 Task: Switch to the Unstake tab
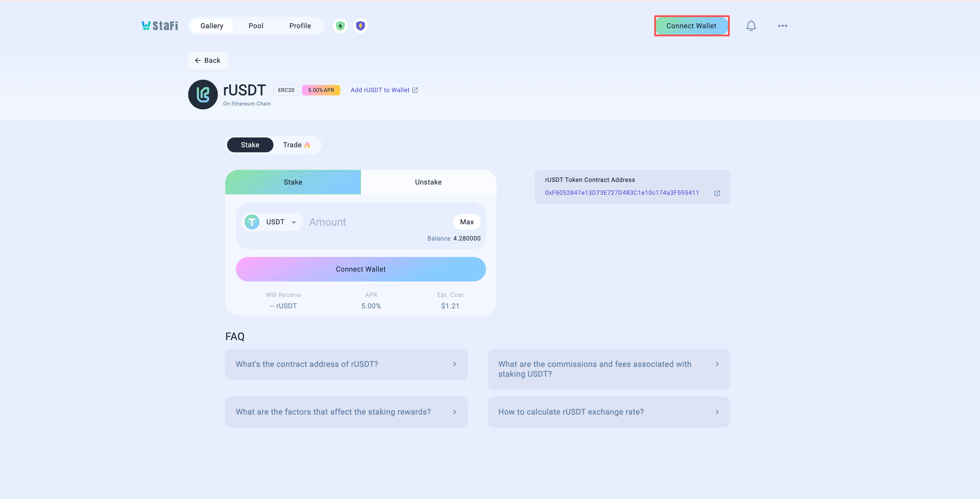coord(428,182)
